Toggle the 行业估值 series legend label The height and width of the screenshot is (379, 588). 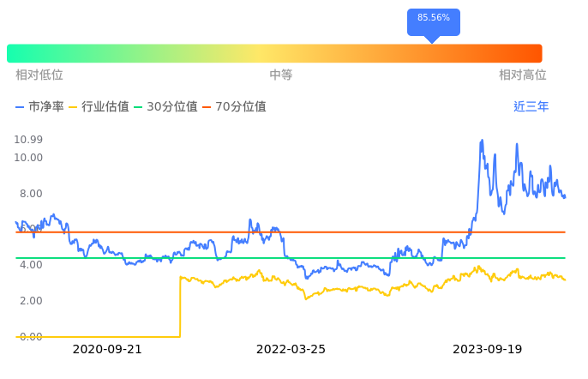(x=105, y=107)
